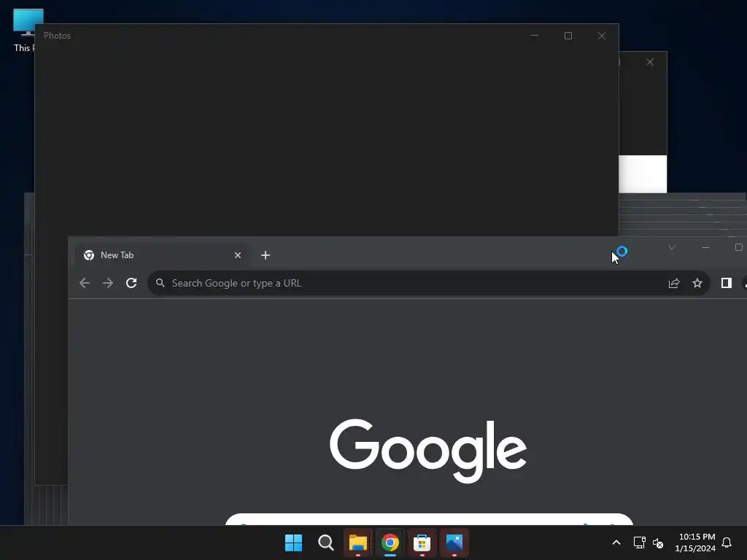Close the Photos window
Screen dimensions: 747x560
(x=602, y=36)
